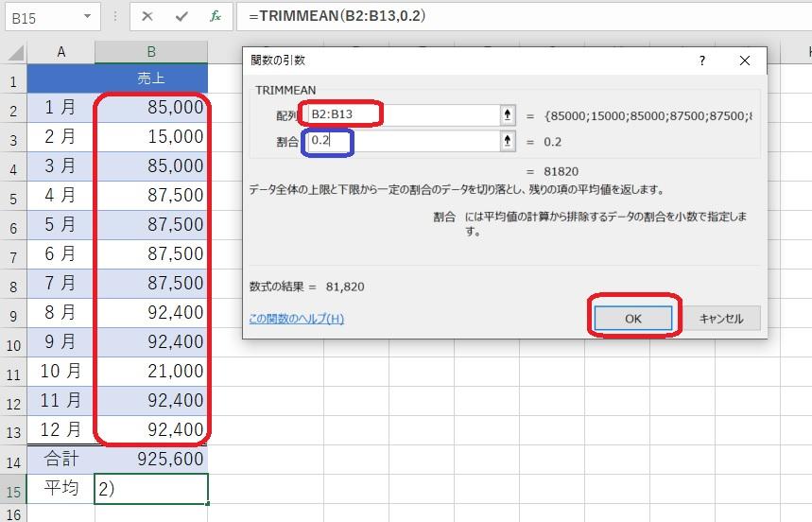812x522 pixels.
Task: Open the この関数のヘルプ link
Action: [296, 318]
